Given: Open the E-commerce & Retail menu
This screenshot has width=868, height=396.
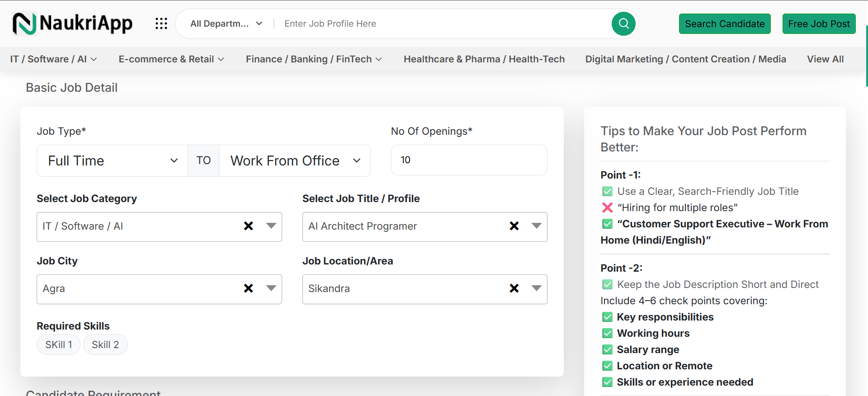Looking at the screenshot, I should pyautogui.click(x=171, y=59).
